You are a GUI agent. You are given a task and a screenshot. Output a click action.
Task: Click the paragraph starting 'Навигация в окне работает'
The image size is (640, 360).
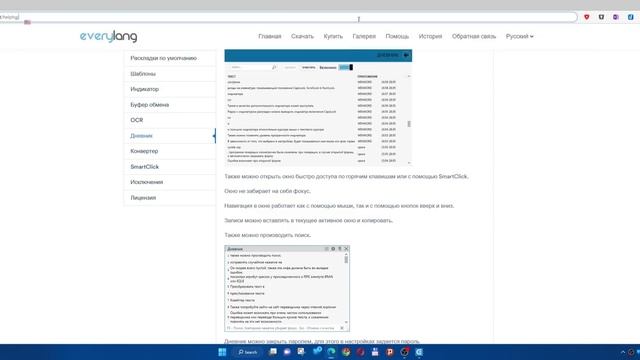[339, 206]
